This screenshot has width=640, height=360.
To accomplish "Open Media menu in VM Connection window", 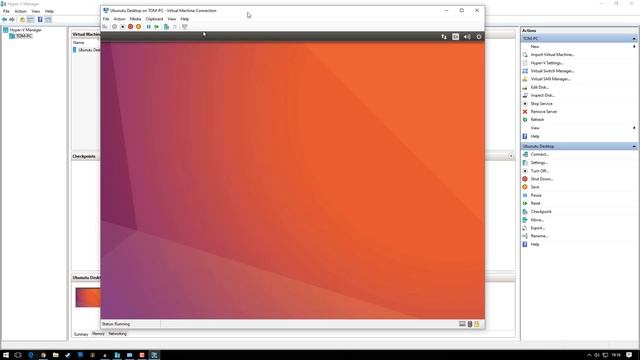I will coord(135,19).
